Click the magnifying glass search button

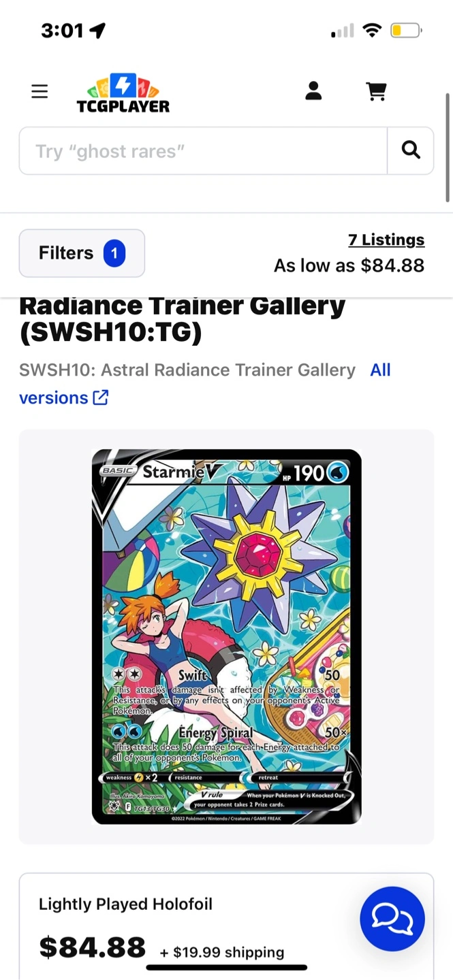(411, 150)
